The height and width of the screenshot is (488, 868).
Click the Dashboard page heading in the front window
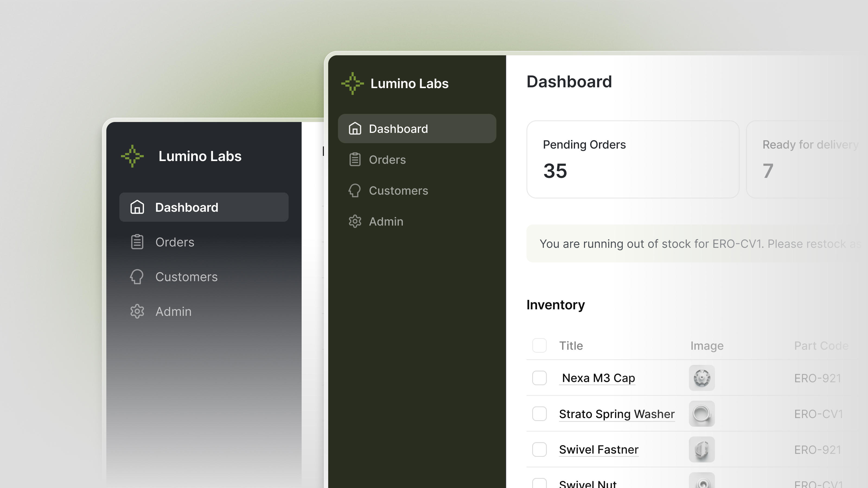569,82
